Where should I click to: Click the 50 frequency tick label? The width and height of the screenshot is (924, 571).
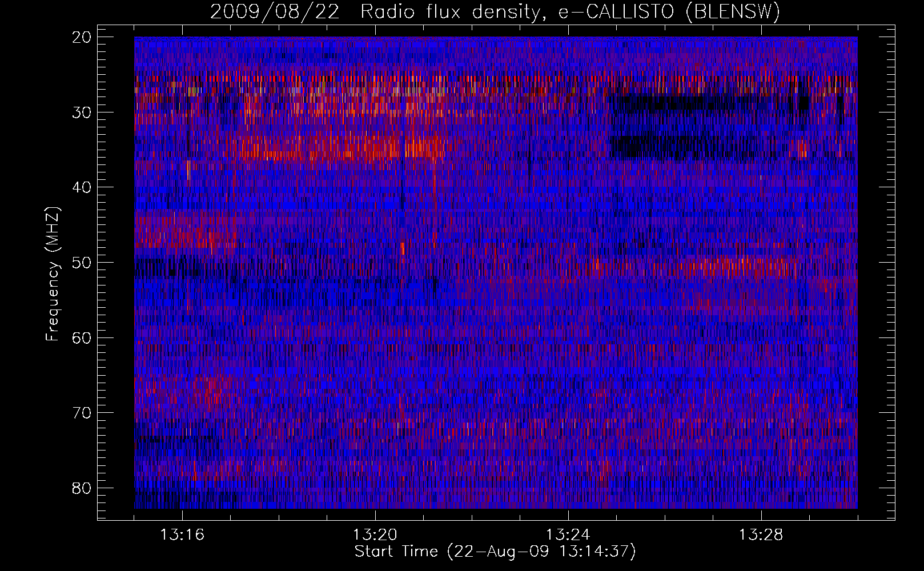[x=82, y=263]
